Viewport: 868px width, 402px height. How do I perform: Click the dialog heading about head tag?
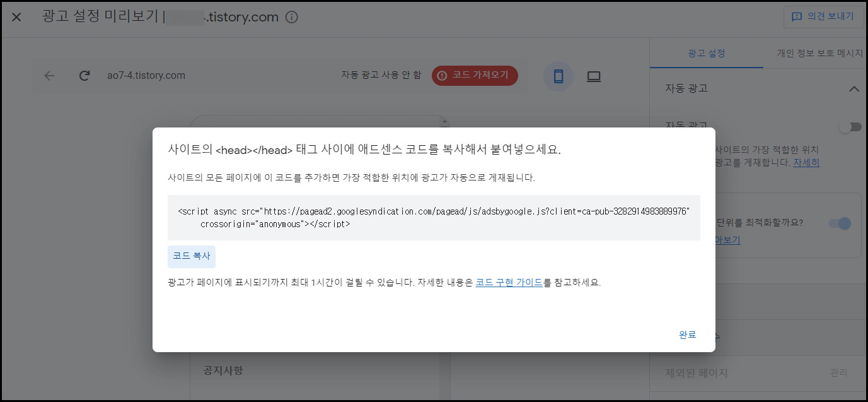click(364, 150)
